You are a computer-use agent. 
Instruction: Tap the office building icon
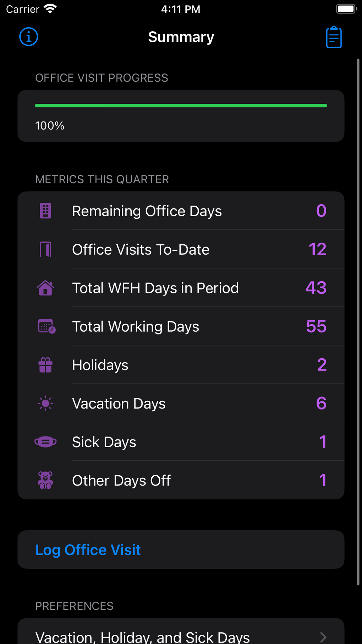point(45,211)
